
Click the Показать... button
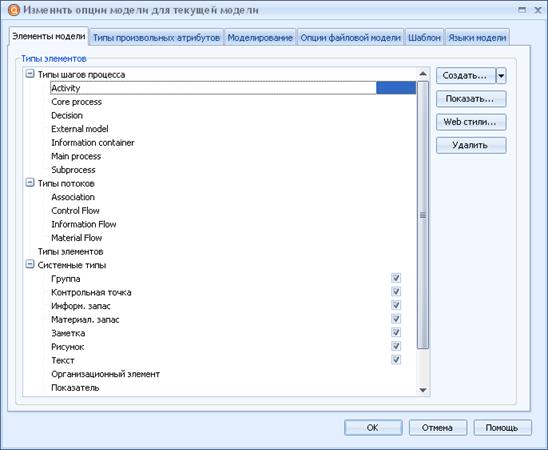[471, 99]
